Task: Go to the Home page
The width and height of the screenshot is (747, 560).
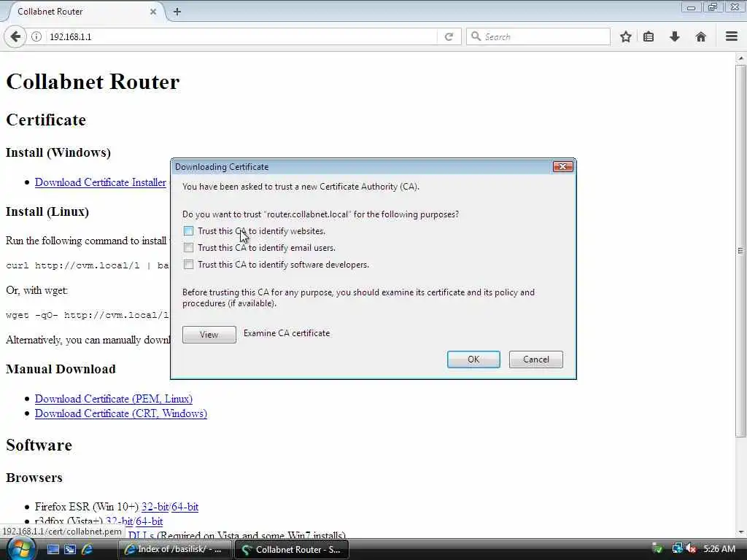Action: (700, 36)
